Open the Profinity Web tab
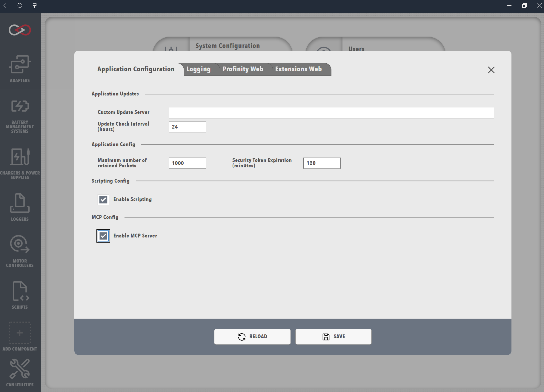The height and width of the screenshot is (392, 544). tap(243, 69)
